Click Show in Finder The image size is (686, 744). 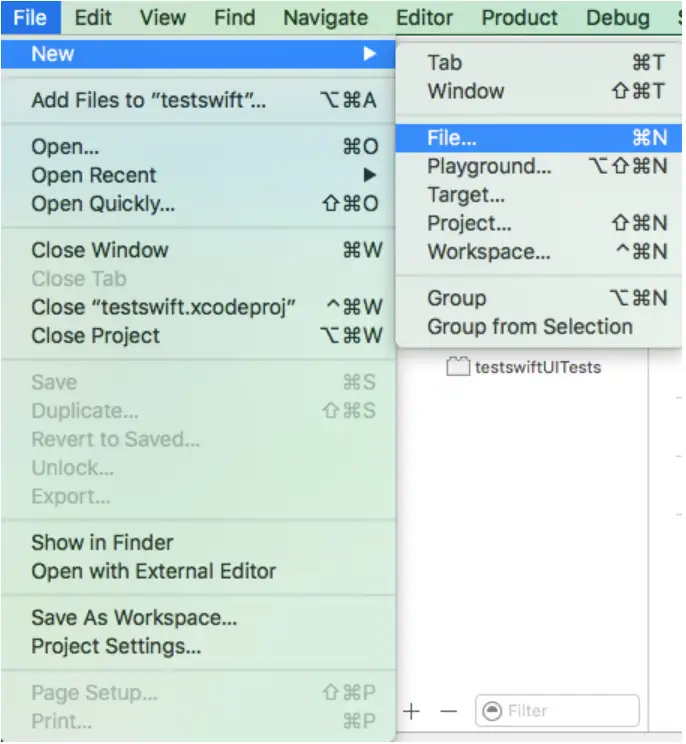102,543
